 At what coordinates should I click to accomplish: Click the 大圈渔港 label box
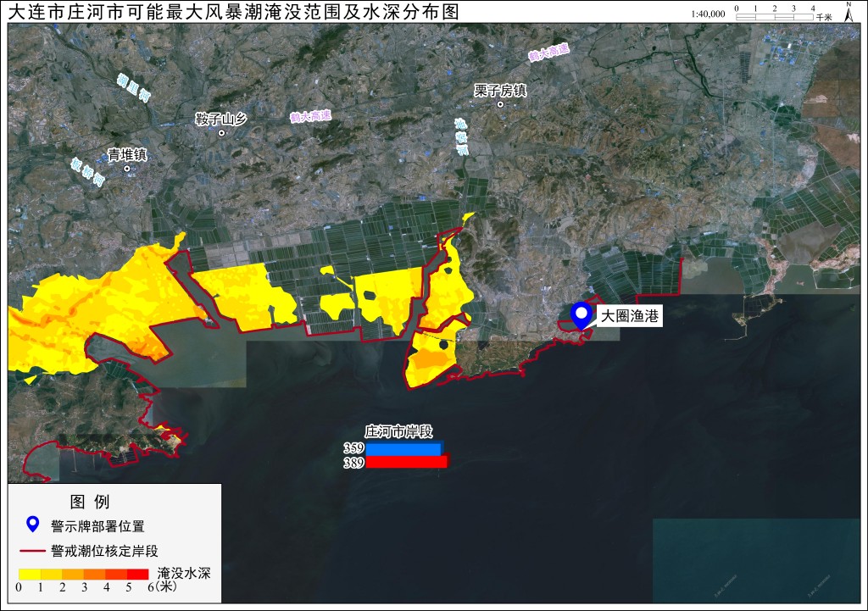click(x=630, y=316)
